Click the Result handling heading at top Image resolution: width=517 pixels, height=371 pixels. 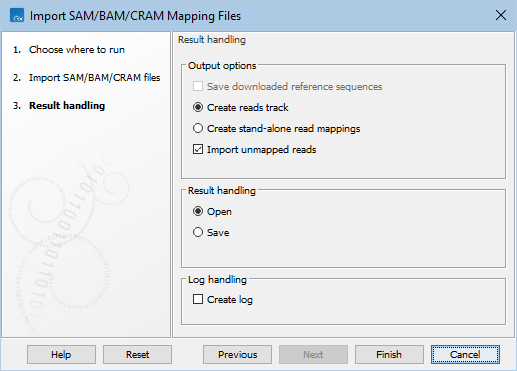tap(212, 40)
